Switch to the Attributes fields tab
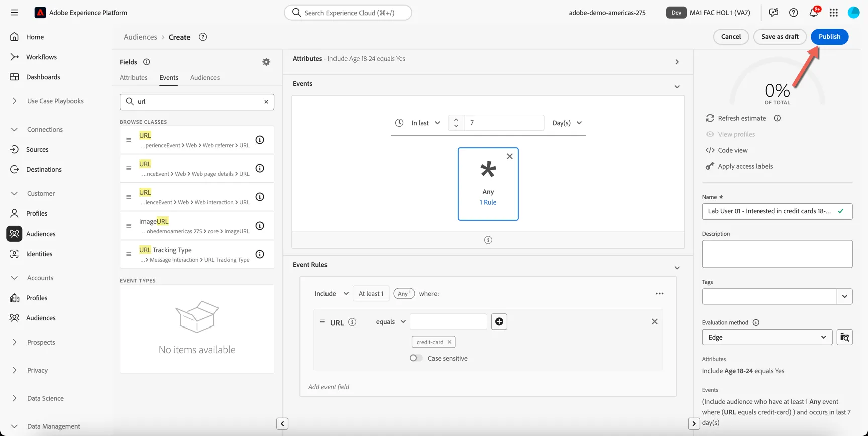The width and height of the screenshot is (868, 436). [x=134, y=78]
